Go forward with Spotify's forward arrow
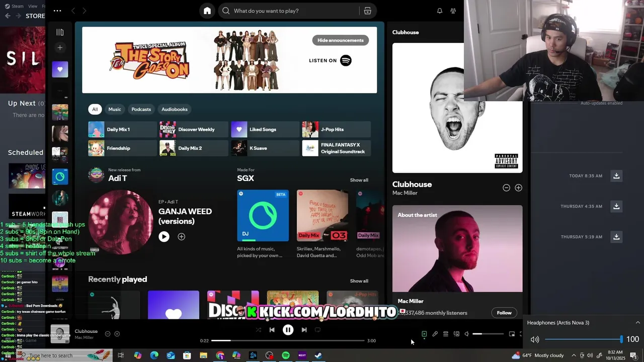 (x=85, y=11)
